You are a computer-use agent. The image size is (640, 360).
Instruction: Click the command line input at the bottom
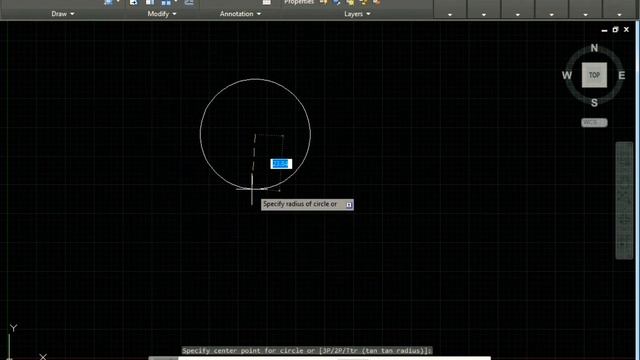[x=334, y=358]
